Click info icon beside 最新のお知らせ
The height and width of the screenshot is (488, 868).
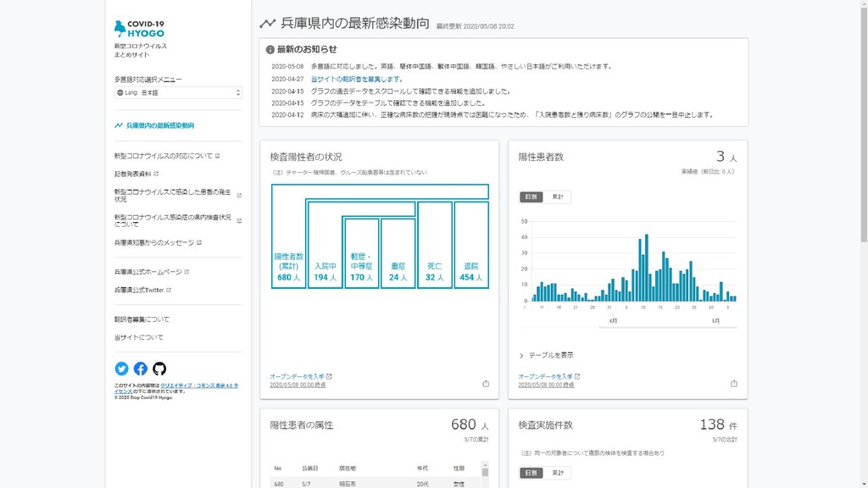point(270,50)
